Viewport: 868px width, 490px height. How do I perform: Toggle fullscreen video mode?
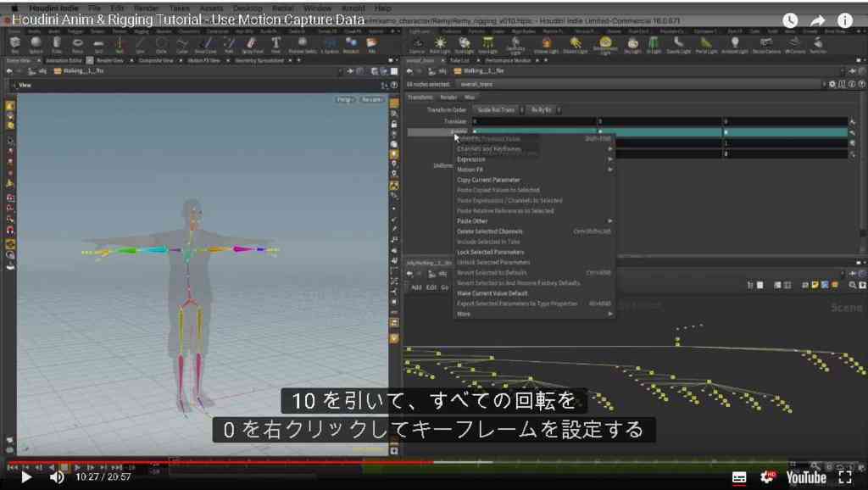[x=845, y=477]
